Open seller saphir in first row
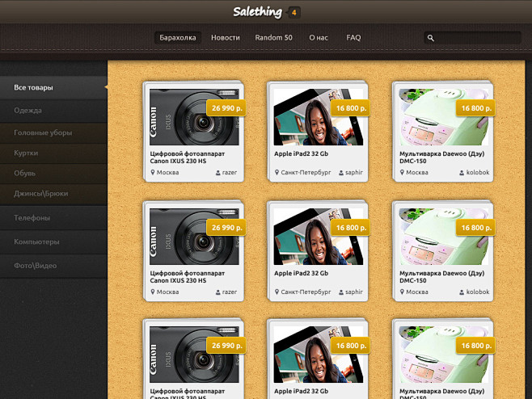 [354, 173]
